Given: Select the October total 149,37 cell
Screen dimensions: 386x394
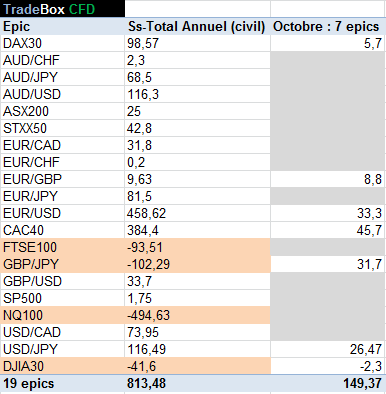Looking at the screenshot, I should pos(327,383).
